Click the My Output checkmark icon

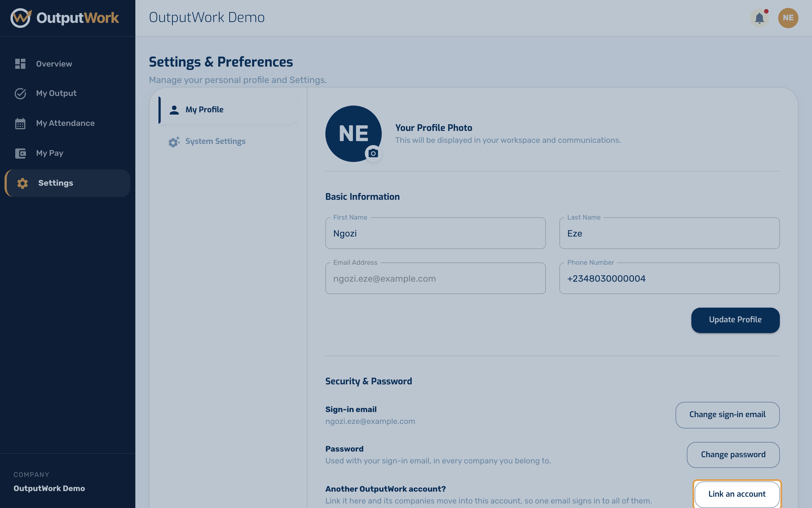pos(20,93)
